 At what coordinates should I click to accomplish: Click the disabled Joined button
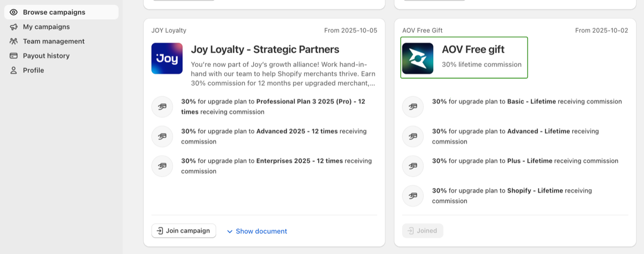(422, 231)
